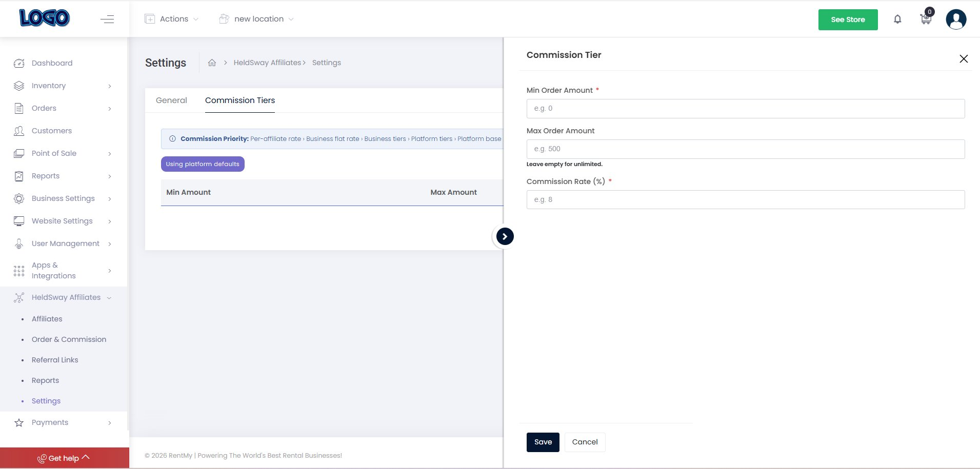Click the home breadcrumb icon
980x469 pixels.
pyautogui.click(x=212, y=63)
